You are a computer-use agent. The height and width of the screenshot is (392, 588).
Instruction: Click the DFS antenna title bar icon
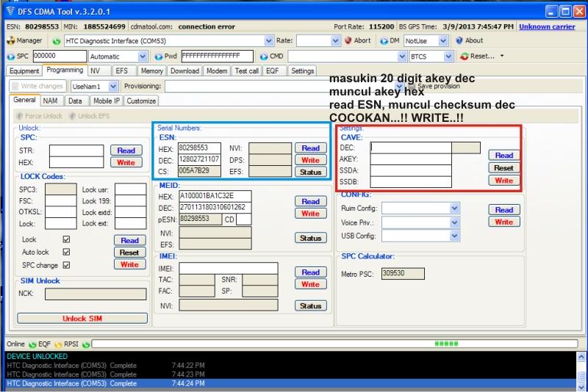[x=10, y=11]
